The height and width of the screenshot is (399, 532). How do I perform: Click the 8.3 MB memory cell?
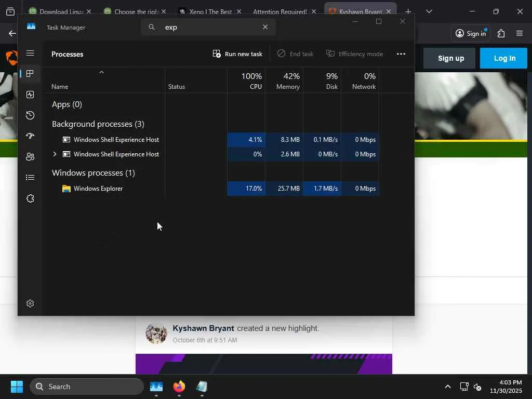click(284, 140)
